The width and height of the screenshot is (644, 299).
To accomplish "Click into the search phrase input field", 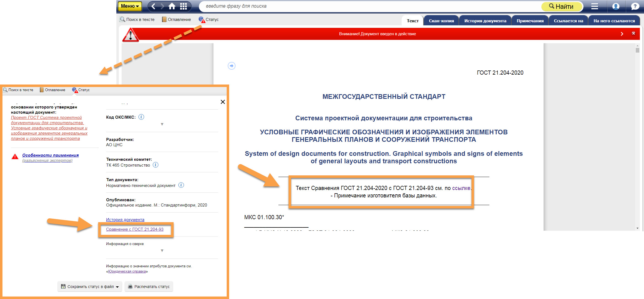I will click(x=358, y=6).
